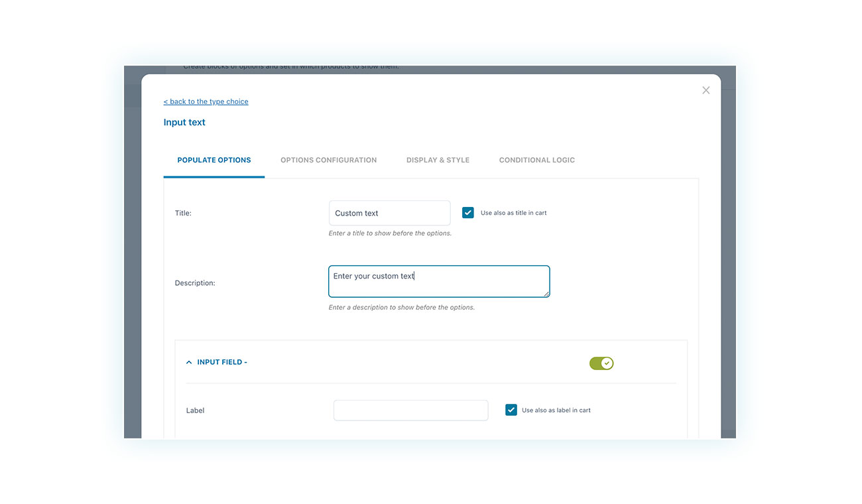Click the Title input field
Screen dimensions: 862x504
point(389,213)
